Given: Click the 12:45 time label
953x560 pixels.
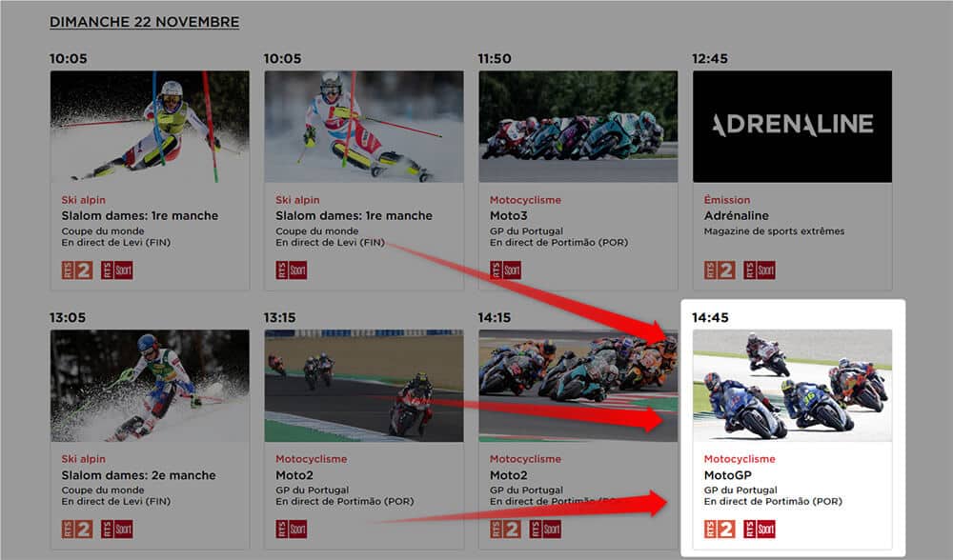Looking at the screenshot, I should click(710, 59).
